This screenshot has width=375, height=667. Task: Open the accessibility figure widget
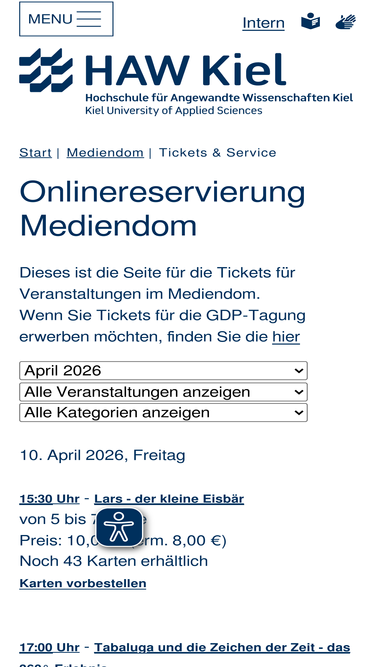click(119, 527)
